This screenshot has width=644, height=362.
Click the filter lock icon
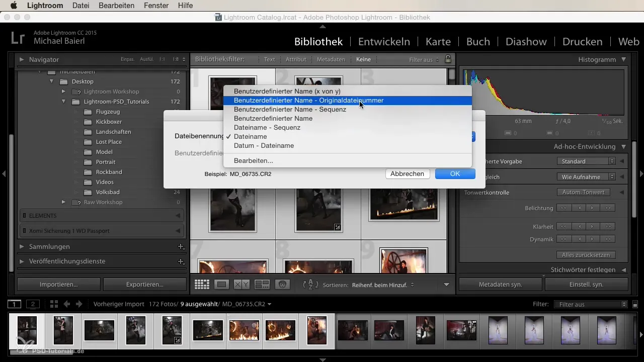(x=448, y=59)
